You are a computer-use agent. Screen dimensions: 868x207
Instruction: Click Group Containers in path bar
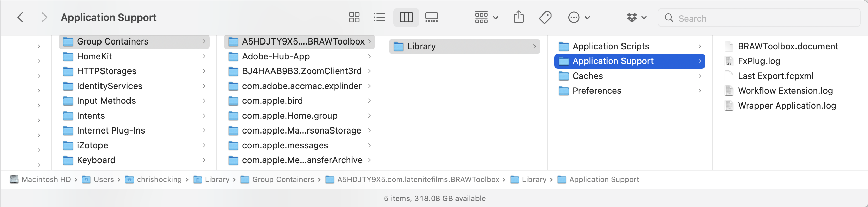coord(283,180)
